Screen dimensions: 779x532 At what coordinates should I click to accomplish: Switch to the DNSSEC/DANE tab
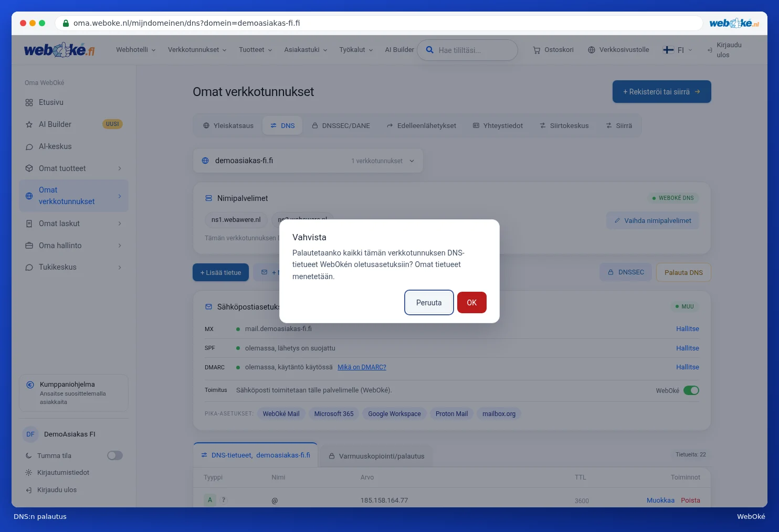(341, 126)
